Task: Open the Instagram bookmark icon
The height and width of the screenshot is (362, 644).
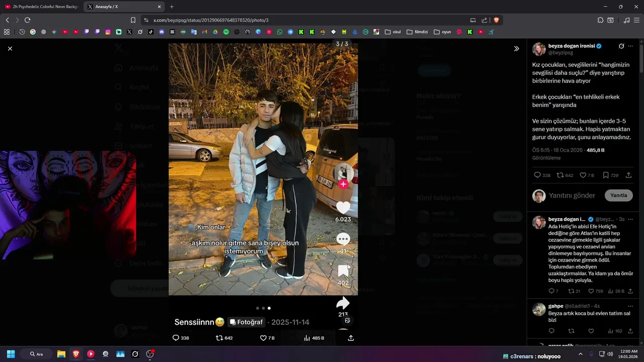Action: (x=108, y=32)
